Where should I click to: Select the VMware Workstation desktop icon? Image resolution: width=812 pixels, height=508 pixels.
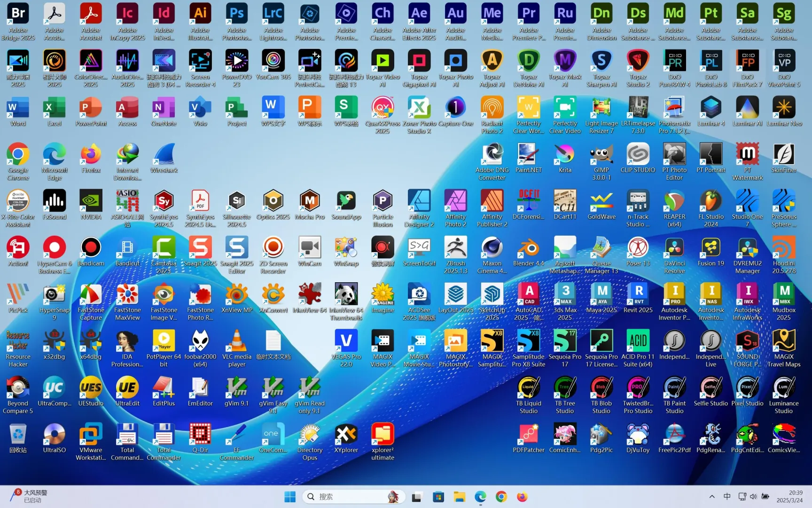[91, 441]
